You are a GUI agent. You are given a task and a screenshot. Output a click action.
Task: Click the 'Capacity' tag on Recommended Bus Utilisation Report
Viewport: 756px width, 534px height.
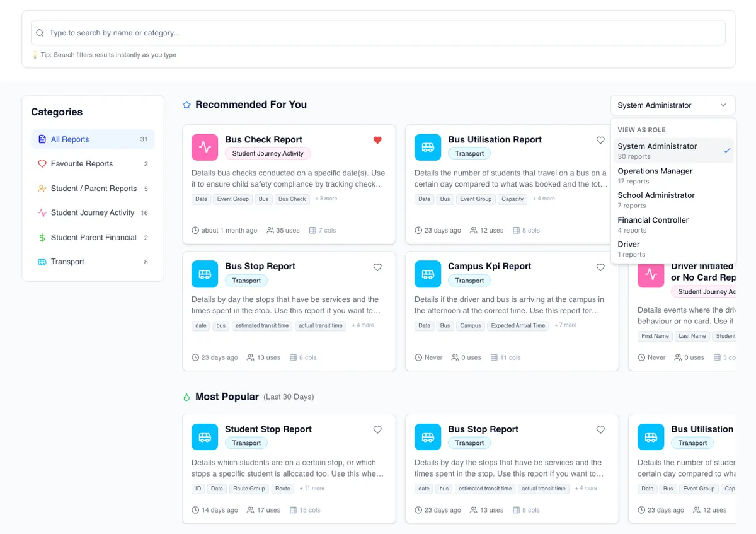point(512,199)
